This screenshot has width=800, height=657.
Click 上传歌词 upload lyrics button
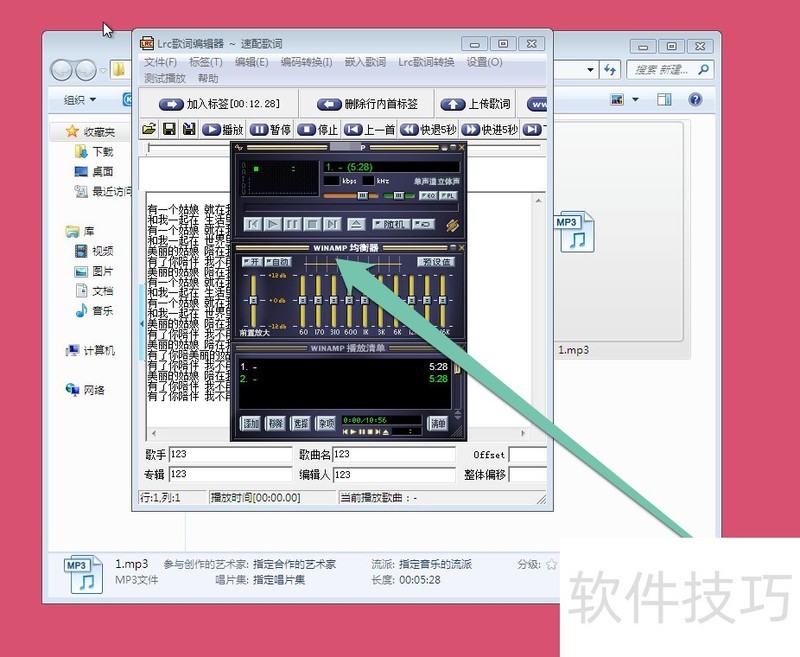click(476, 104)
